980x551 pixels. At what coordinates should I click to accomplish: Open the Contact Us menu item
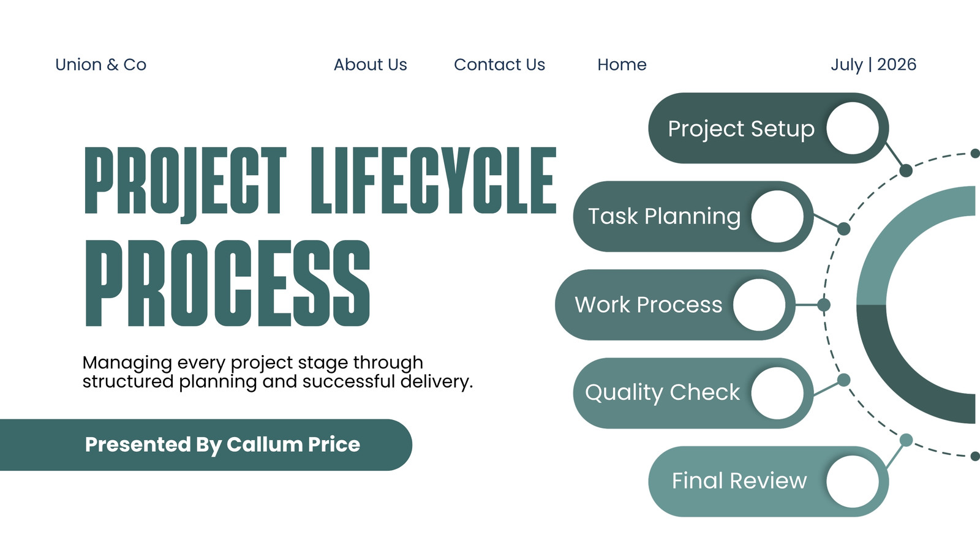(499, 64)
